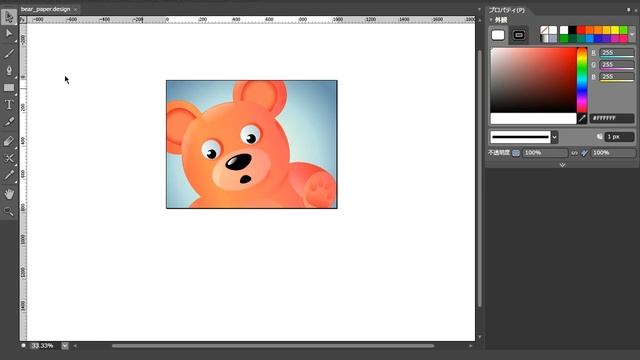Image resolution: width=640 pixels, height=360 pixels.
Task: Click the white current color preview bar
Action: coord(533,119)
